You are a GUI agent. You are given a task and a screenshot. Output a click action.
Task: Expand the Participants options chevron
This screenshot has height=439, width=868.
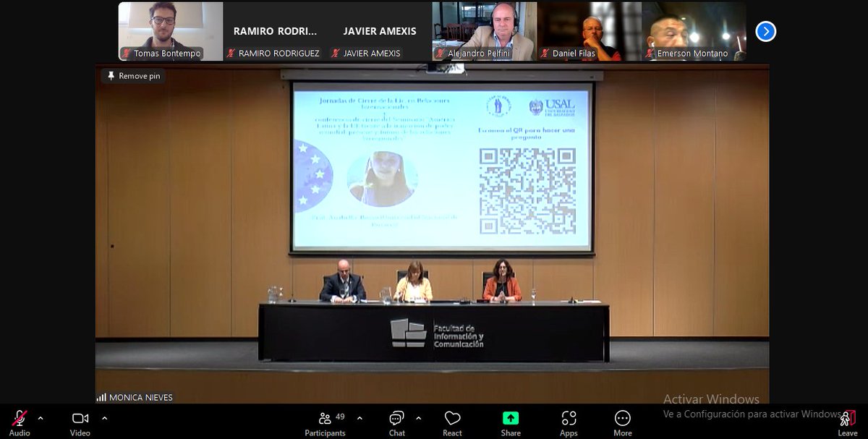click(359, 418)
